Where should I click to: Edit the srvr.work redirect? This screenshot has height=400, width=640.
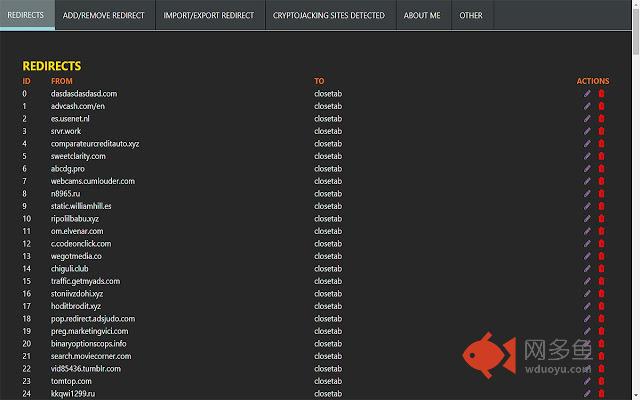point(587,131)
